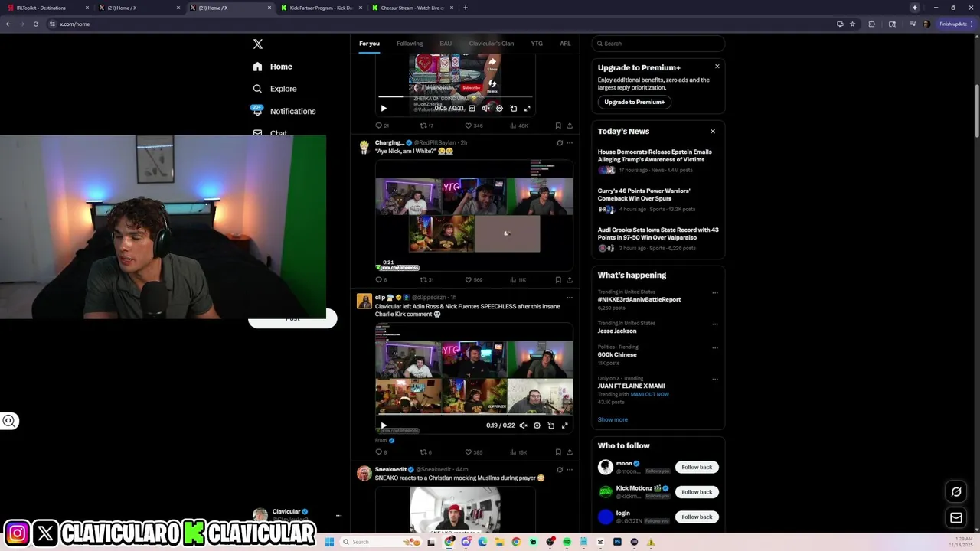Toggle picture-in-picture on the top video
Viewport: 980px width, 551px height.
tap(513, 109)
